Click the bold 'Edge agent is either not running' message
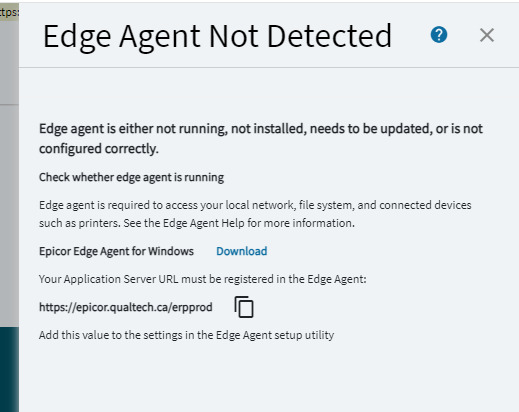Viewport: 519px width, 412px height. pos(261,139)
